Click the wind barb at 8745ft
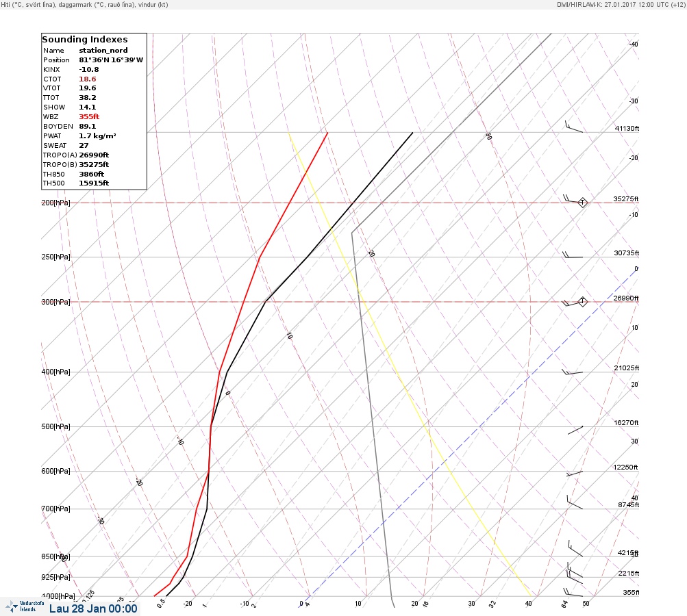 pyautogui.click(x=575, y=502)
